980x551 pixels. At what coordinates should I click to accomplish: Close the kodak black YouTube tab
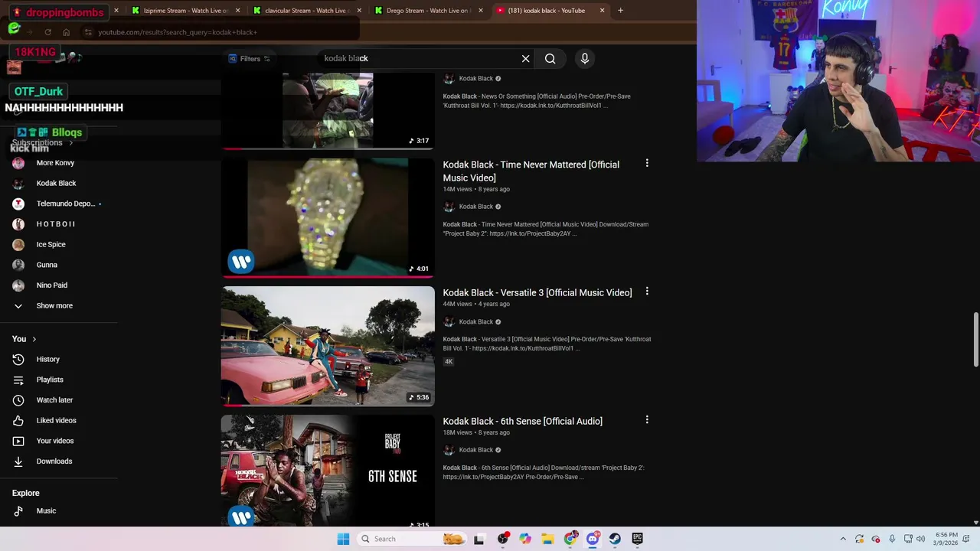(602, 11)
